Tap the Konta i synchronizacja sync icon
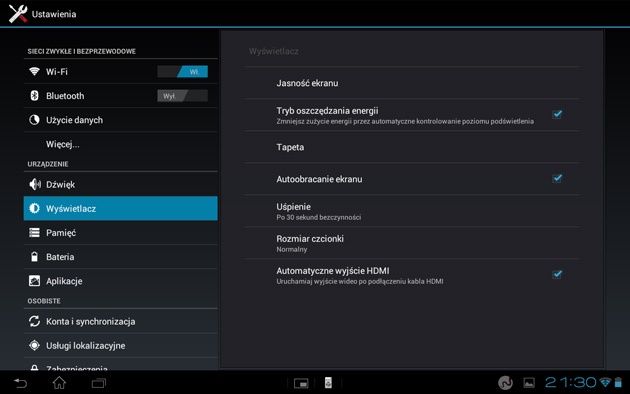630x394 pixels. coord(35,321)
